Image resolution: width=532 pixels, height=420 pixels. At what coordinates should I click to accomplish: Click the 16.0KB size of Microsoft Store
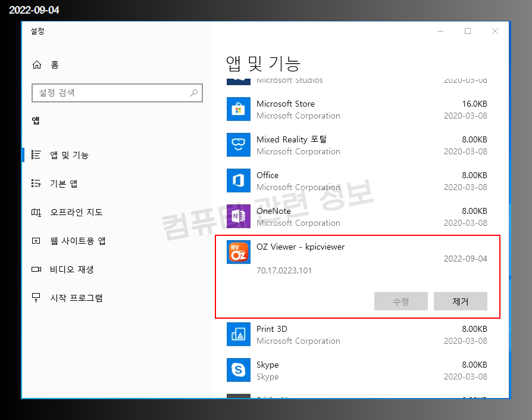click(474, 104)
